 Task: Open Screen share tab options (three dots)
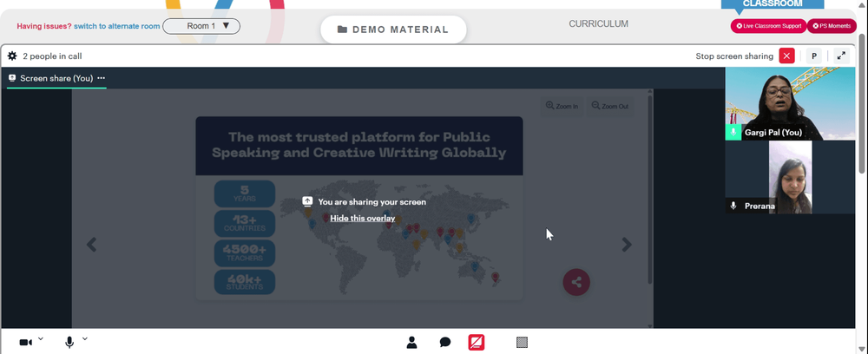(x=101, y=78)
